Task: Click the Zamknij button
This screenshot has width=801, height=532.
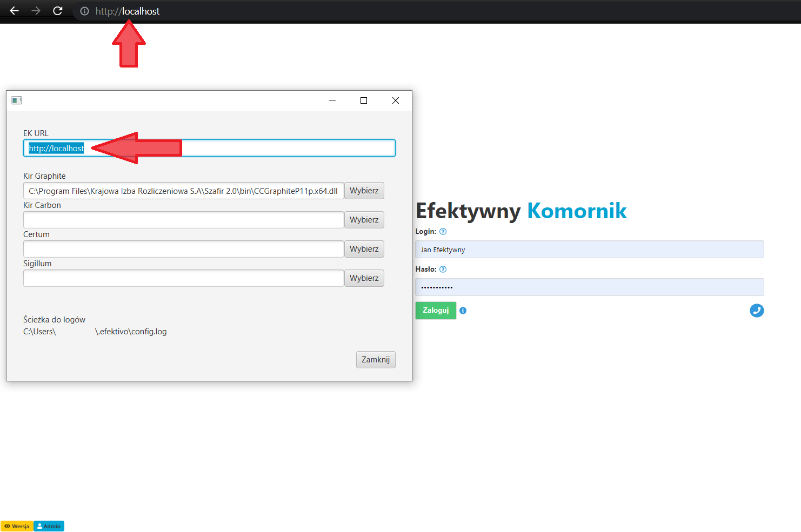Action: (376, 360)
